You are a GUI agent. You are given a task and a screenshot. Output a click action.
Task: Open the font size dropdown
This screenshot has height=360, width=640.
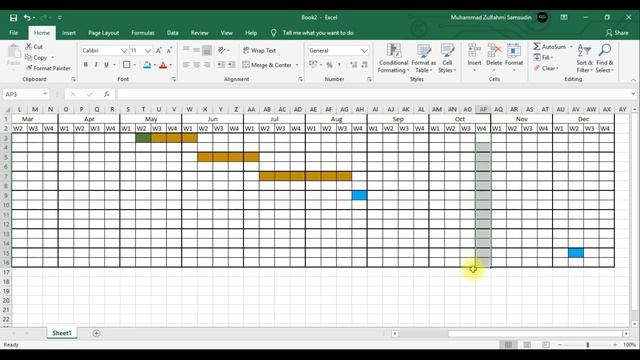click(148, 50)
